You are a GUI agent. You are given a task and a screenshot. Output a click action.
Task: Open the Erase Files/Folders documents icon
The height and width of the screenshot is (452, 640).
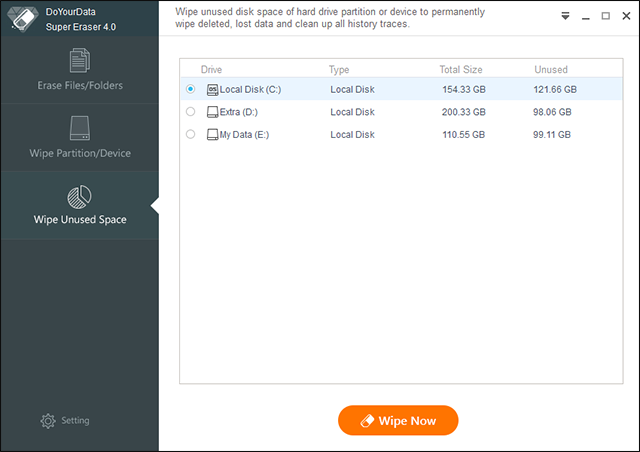tap(80, 60)
